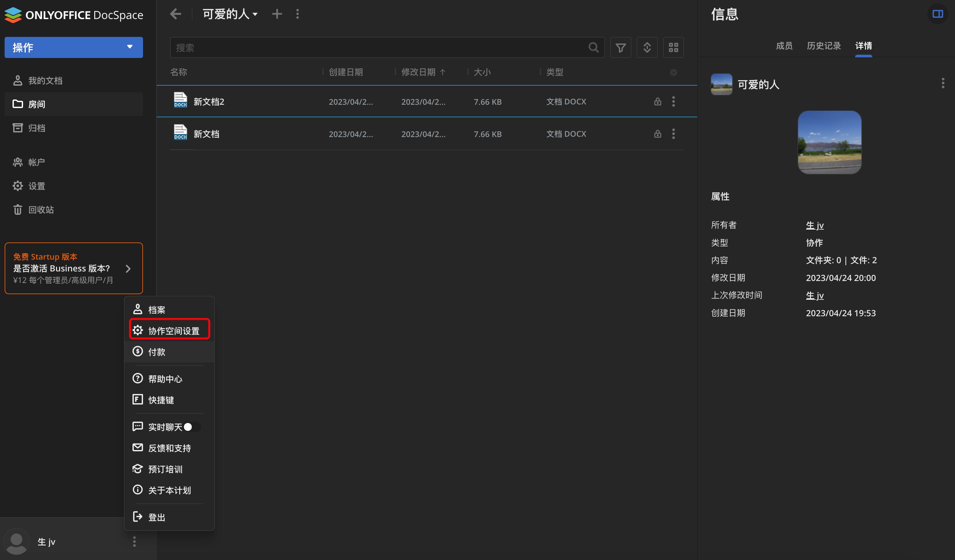Open the 设置 settings section

coord(37,186)
